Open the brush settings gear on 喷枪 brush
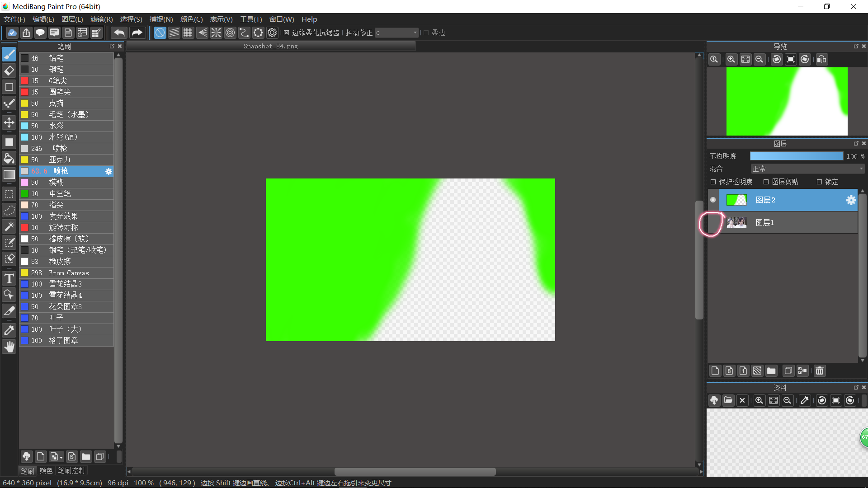 (108, 171)
